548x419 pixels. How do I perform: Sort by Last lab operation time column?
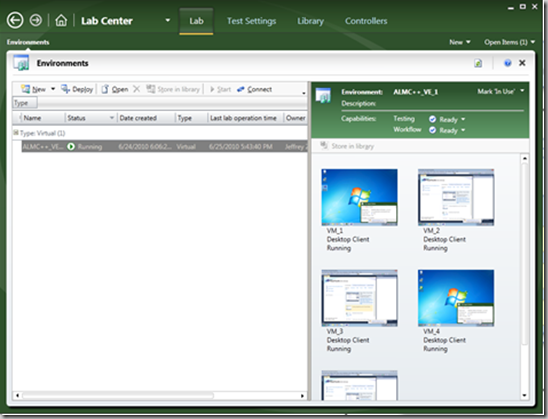pyautogui.click(x=245, y=118)
